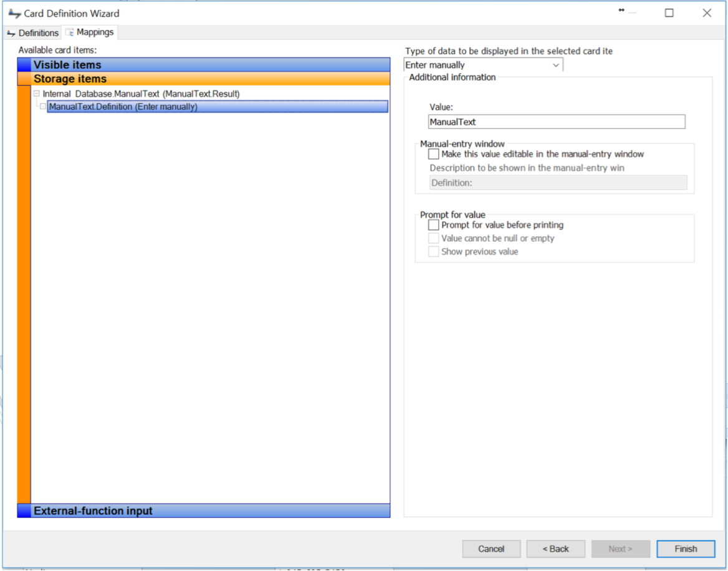Select ManualText.Definition (Enter manually) item
This screenshot has width=728, height=571.
pos(123,107)
